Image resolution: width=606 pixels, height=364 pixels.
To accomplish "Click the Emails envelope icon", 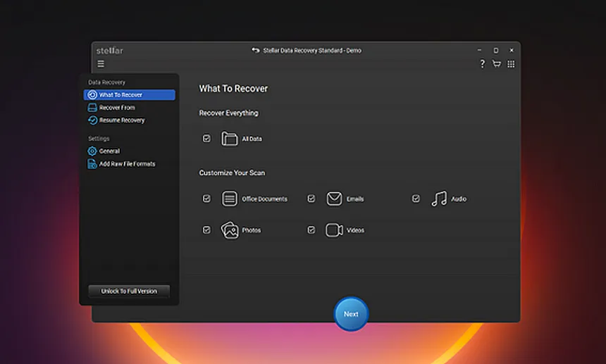I will point(334,199).
